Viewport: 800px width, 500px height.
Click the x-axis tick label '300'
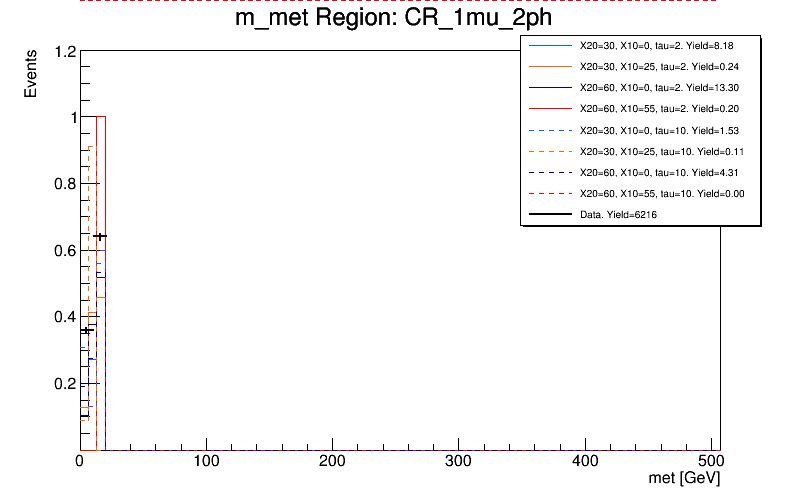458,464
